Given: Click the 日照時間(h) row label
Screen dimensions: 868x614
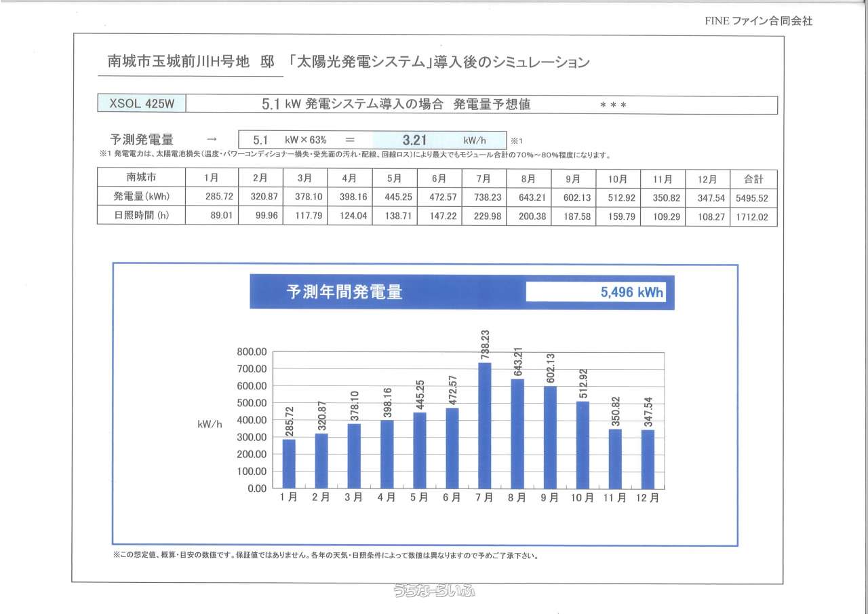Looking at the screenshot, I should point(141,216).
